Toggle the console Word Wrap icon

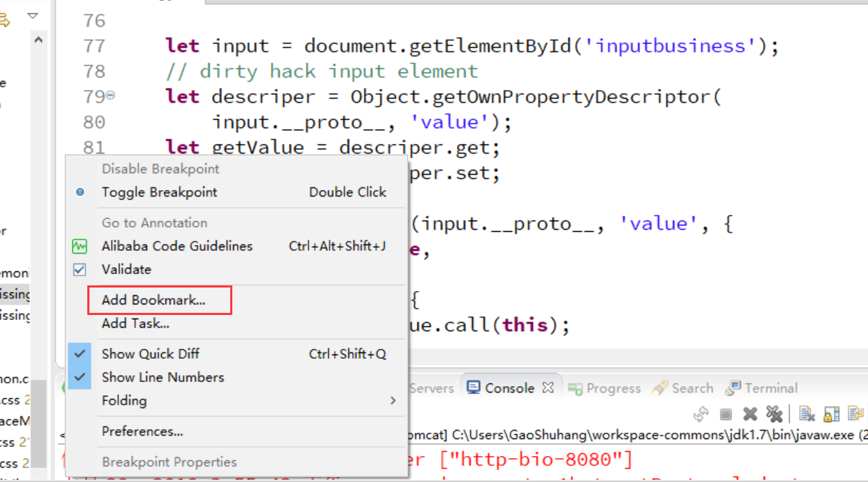(x=856, y=414)
